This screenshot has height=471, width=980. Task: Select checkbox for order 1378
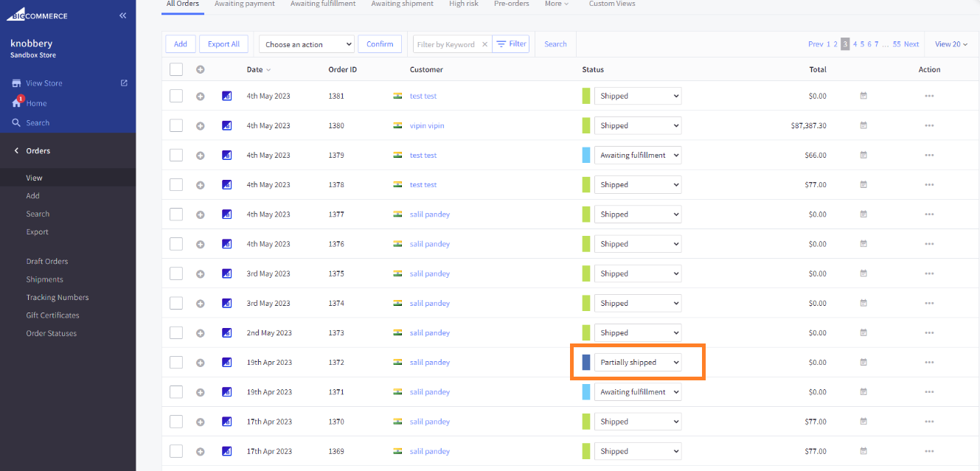coord(176,185)
